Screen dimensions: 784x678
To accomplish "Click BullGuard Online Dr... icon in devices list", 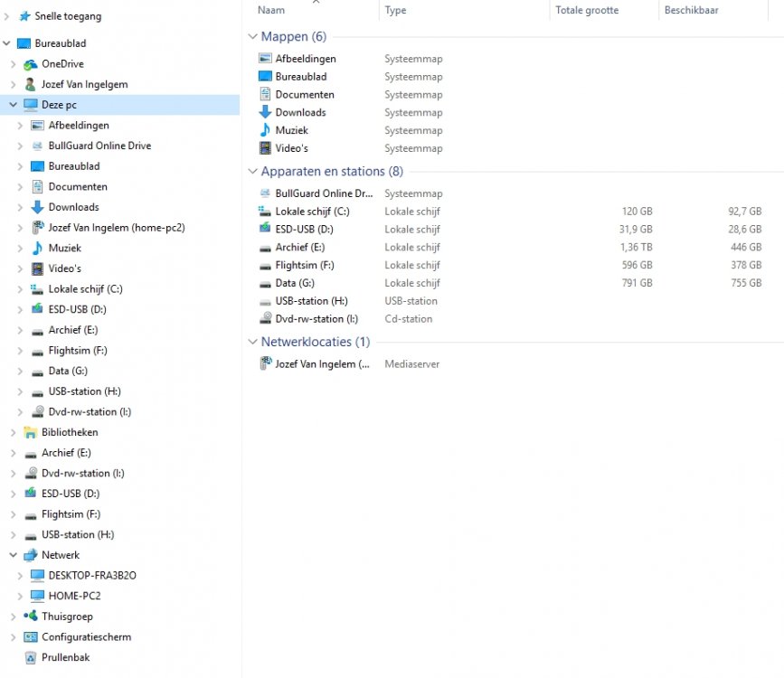I will [x=265, y=193].
